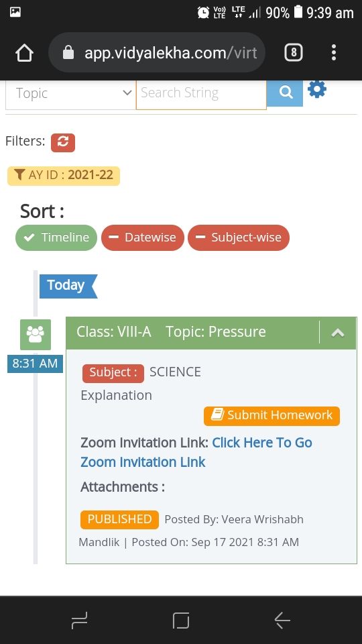Open the Topic dropdown
362x644 pixels.
click(x=70, y=93)
